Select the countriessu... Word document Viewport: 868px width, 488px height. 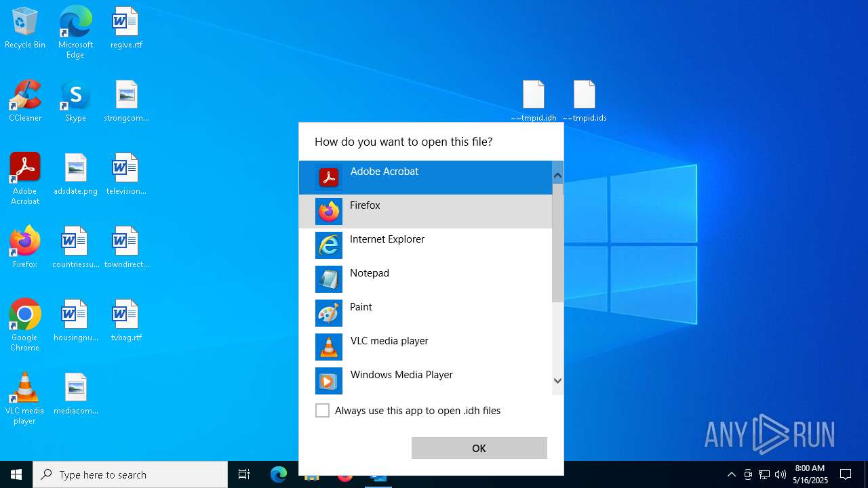point(75,248)
